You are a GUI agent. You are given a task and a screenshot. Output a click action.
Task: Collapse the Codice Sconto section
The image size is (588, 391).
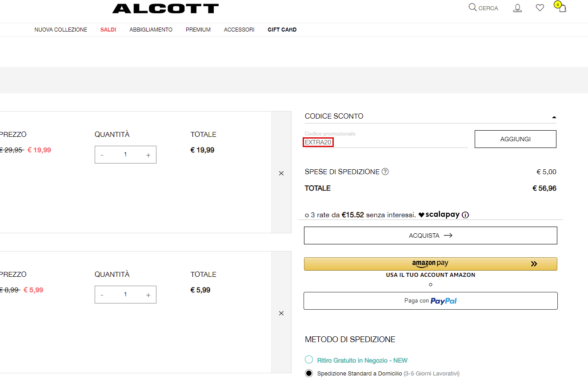[554, 117]
